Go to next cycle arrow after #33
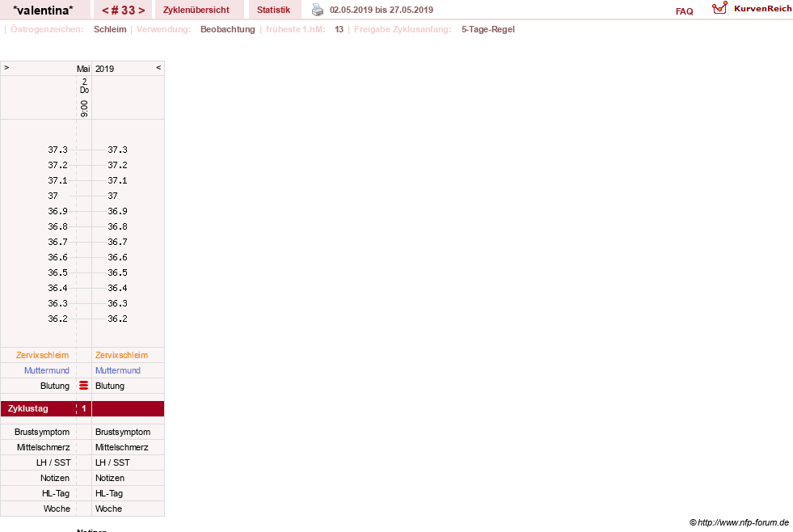This screenshot has width=793, height=532. pyautogui.click(x=141, y=11)
